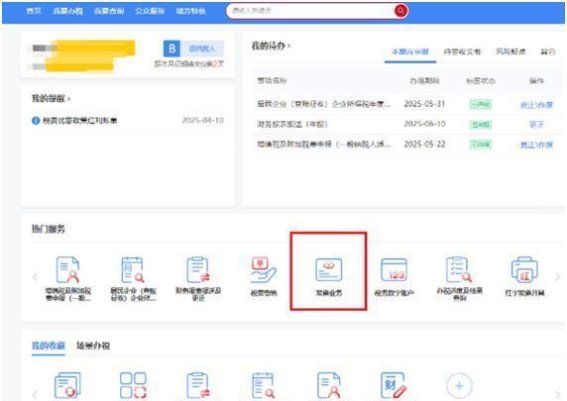Open 公众服务 in the top navigation
Screen dimensions: 567x401
tap(150, 11)
